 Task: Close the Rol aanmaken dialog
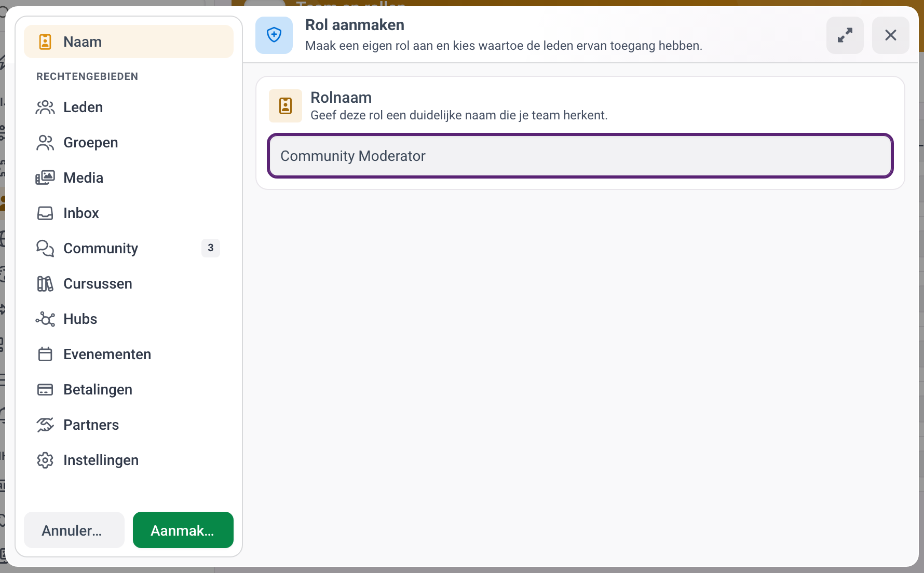point(891,35)
